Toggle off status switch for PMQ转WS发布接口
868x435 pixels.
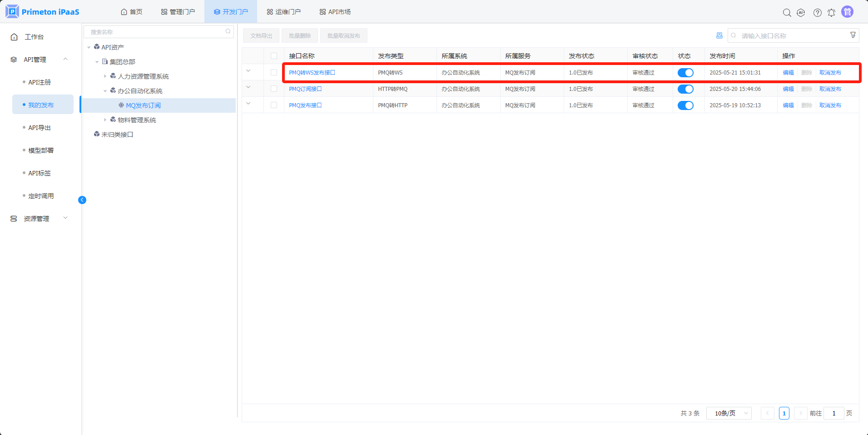[x=685, y=73]
